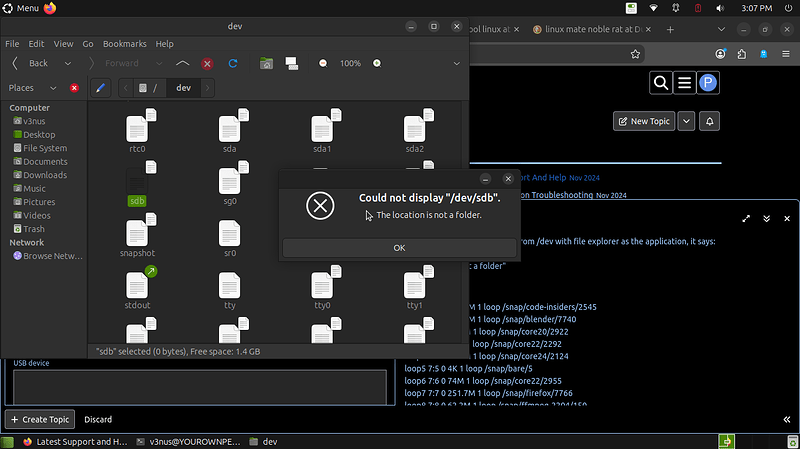The width and height of the screenshot is (800, 449).
Task: Zoom in the file view
Action: click(377, 63)
